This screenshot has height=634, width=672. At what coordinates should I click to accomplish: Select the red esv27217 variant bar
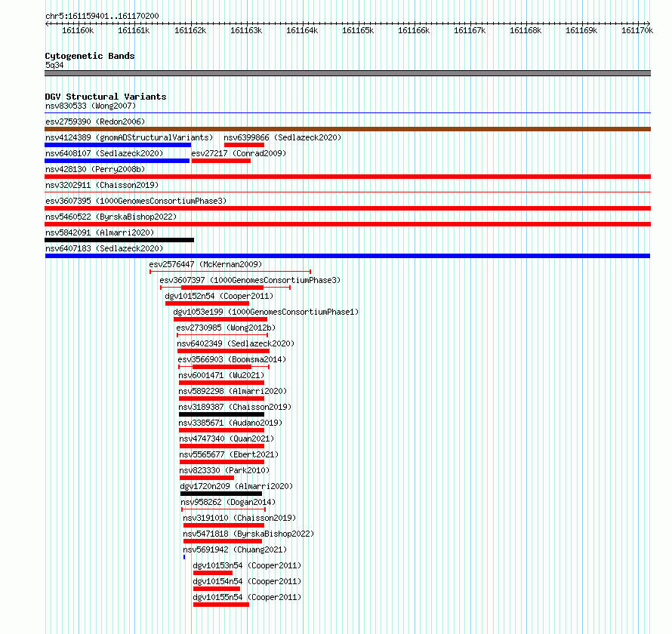[x=221, y=161]
